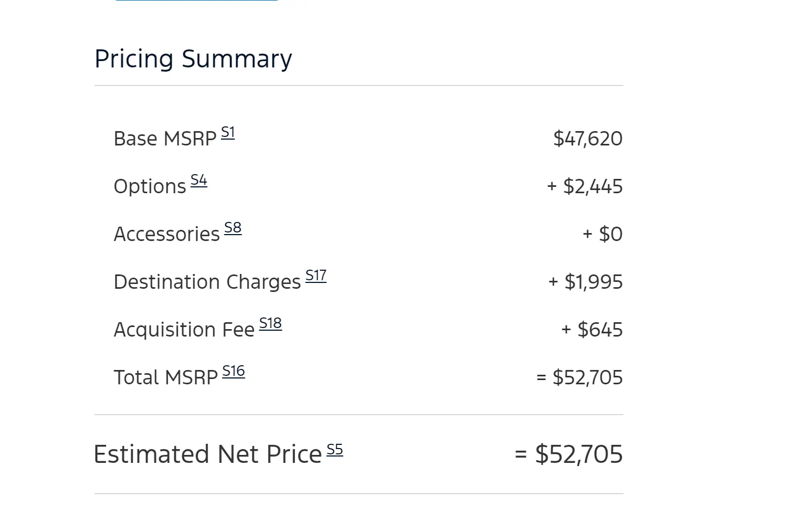Select the $47,620 base price value
812x508 pixels.
point(587,139)
